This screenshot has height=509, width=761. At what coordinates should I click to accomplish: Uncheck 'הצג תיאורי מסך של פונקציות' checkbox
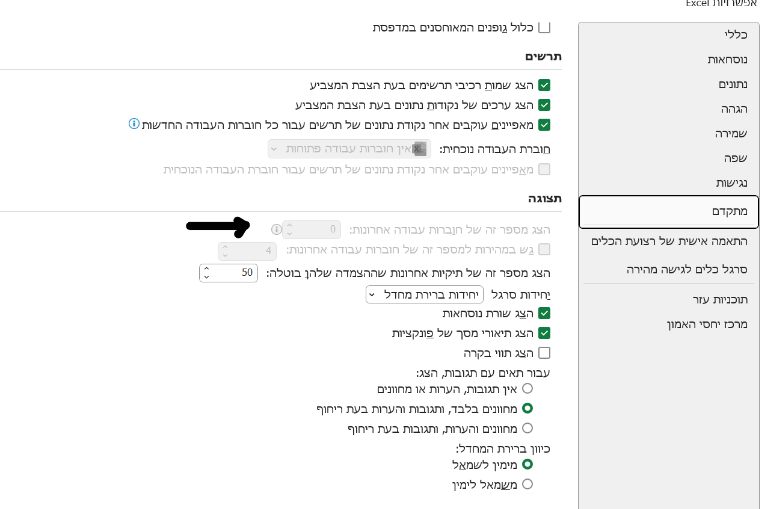545,333
